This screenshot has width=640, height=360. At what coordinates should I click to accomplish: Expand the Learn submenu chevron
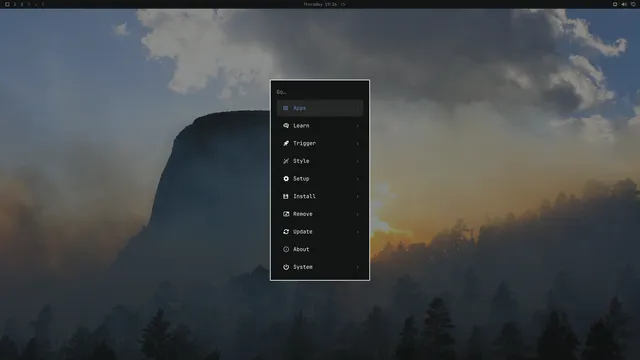pos(358,126)
